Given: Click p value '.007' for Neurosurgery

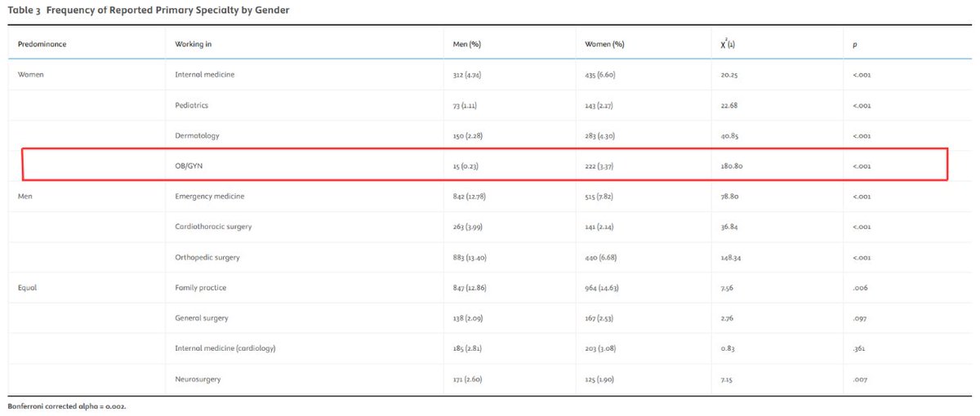Looking at the screenshot, I should point(858,379).
